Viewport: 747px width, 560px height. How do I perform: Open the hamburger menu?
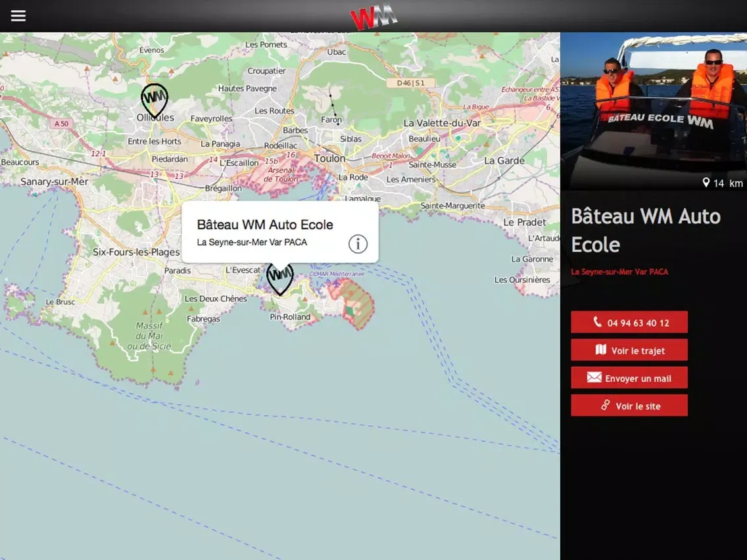click(x=18, y=16)
